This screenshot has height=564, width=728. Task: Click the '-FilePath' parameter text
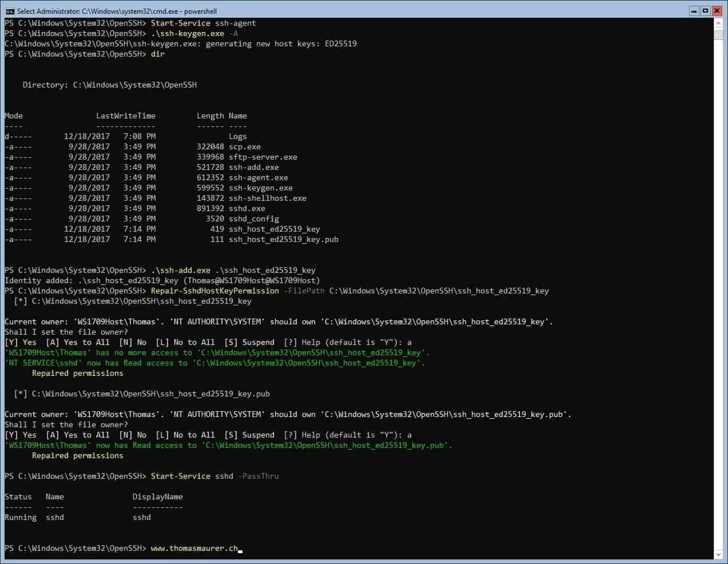[x=304, y=291]
